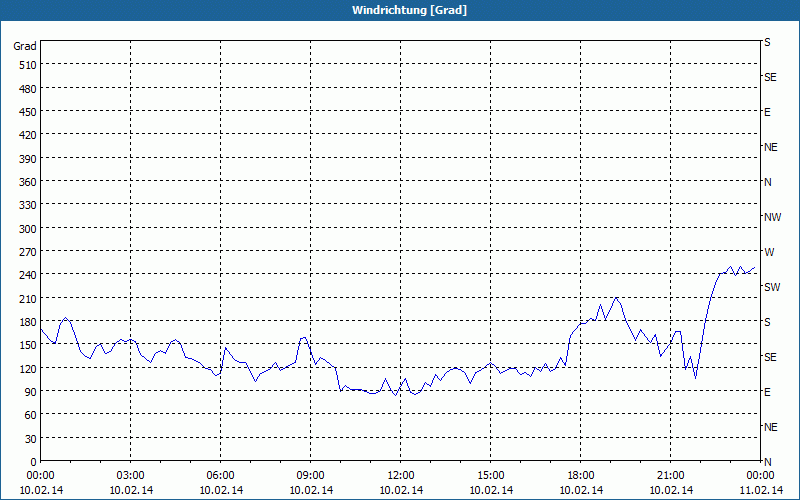Image resolution: width=800 pixels, height=500 pixels.
Task: Pick the 12:00 time axis label
Action: pyautogui.click(x=401, y=475)
